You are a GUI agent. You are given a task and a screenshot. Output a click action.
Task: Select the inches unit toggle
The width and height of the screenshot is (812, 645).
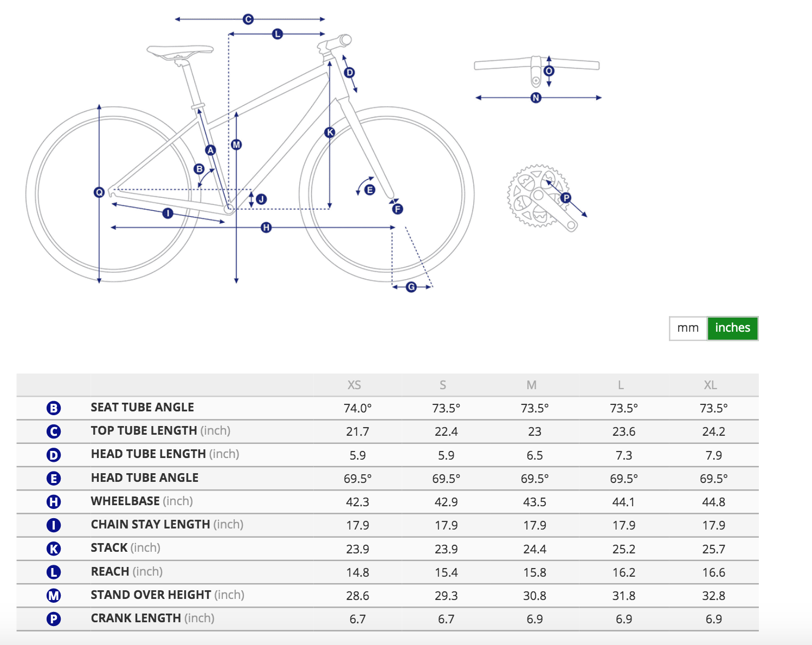(732, 328)
